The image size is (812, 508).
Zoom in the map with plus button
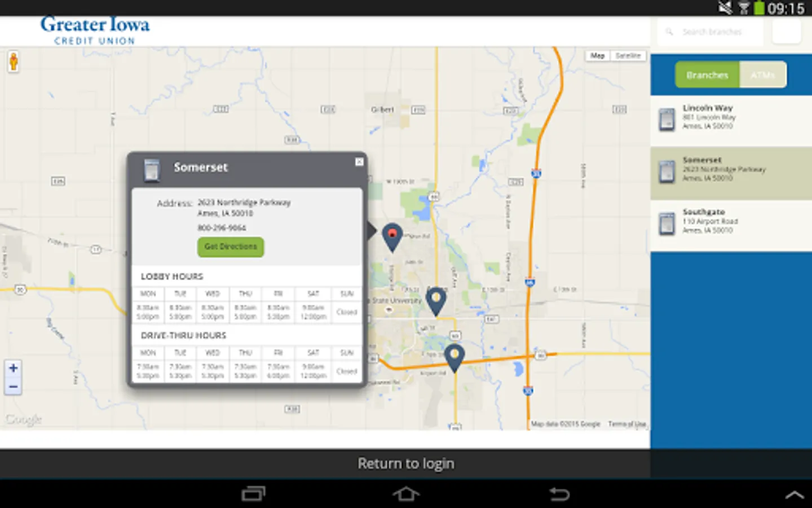point(14,369)
